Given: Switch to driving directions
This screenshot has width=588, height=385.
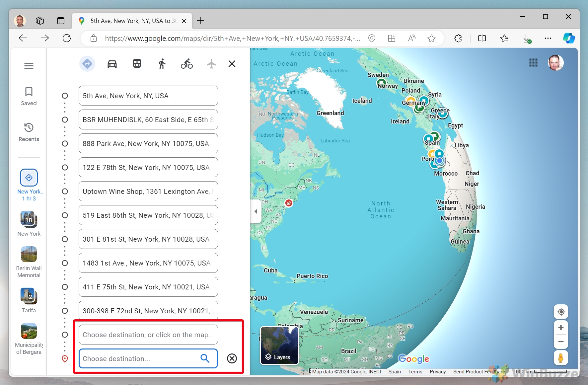Looking at the screenshot, I should pos(112,64).
